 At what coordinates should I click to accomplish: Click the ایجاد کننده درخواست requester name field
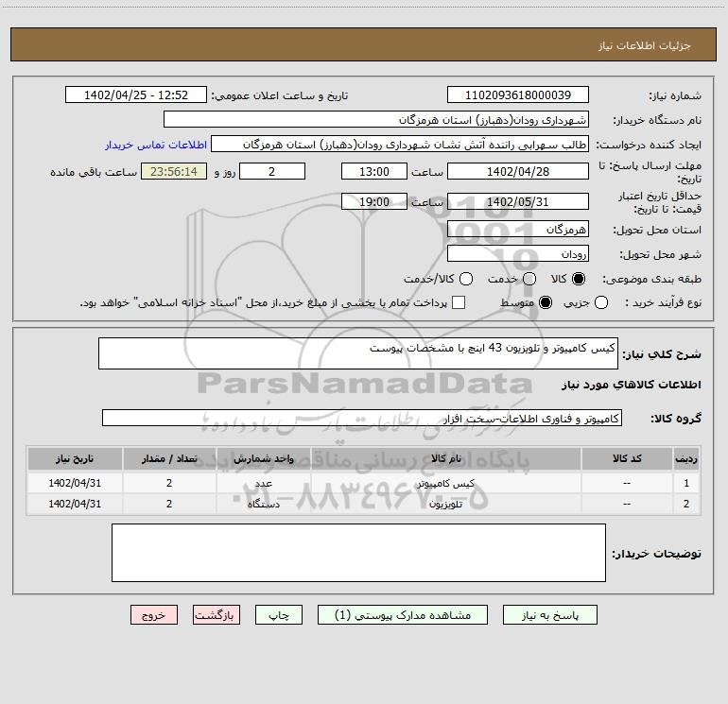tap(400, 144)
